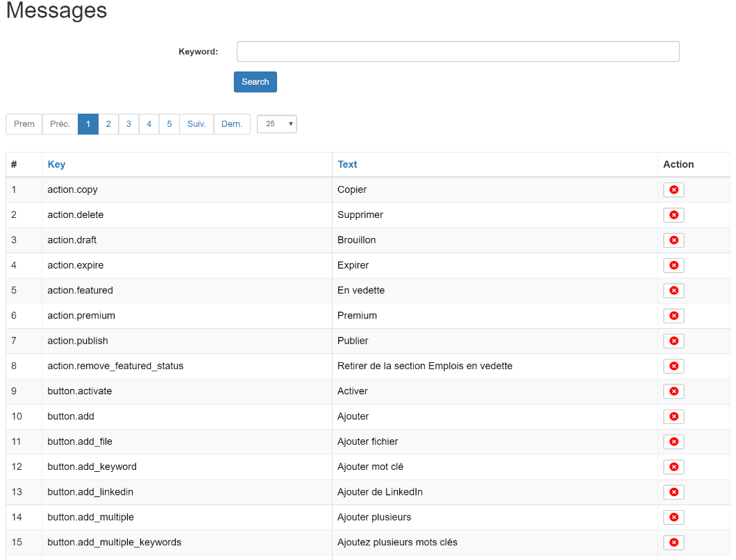Go to page 4 of messages
Image resolution: width=736 pixels, height=560 pixels.
click(x=149, y=124)
